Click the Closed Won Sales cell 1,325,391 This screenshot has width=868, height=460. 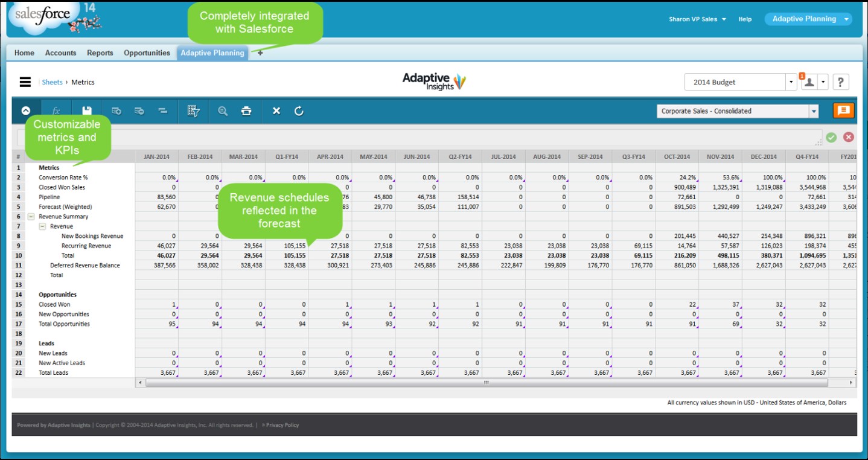pyautogui.click(x=721, y=187)
